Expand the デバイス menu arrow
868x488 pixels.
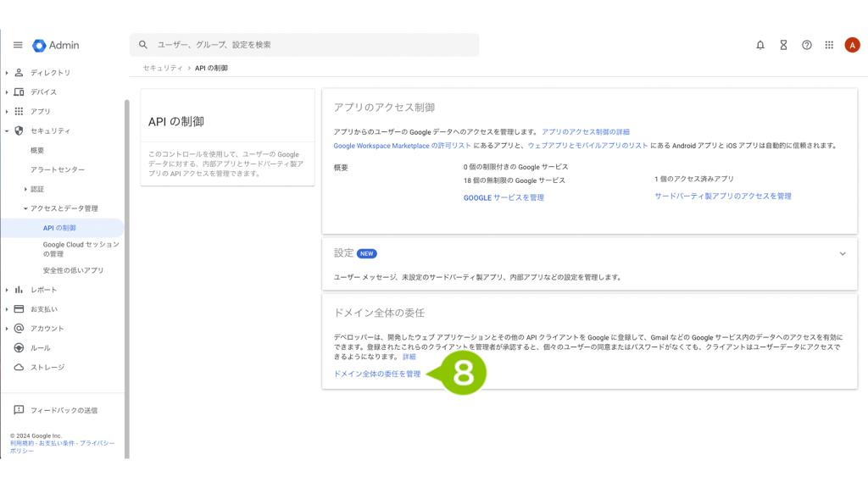[7, 91]
